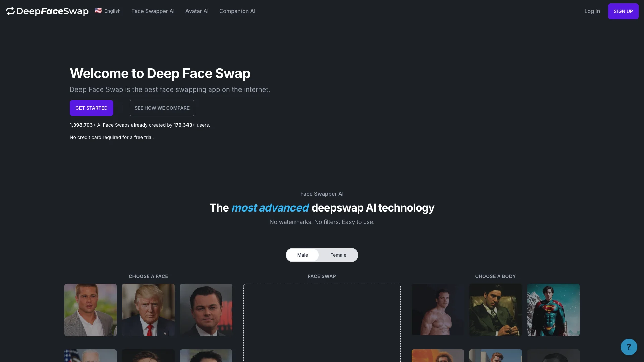Expand Avatar AI navigation menu
The height and width of the screenshot is (362, 644).
point(197,11)
